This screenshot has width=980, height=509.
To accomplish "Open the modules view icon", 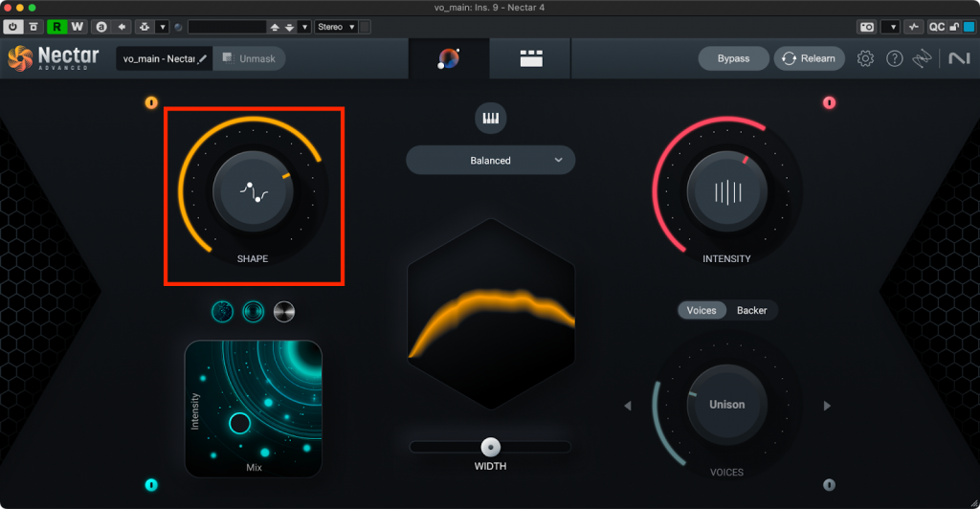I will point(531,58).
